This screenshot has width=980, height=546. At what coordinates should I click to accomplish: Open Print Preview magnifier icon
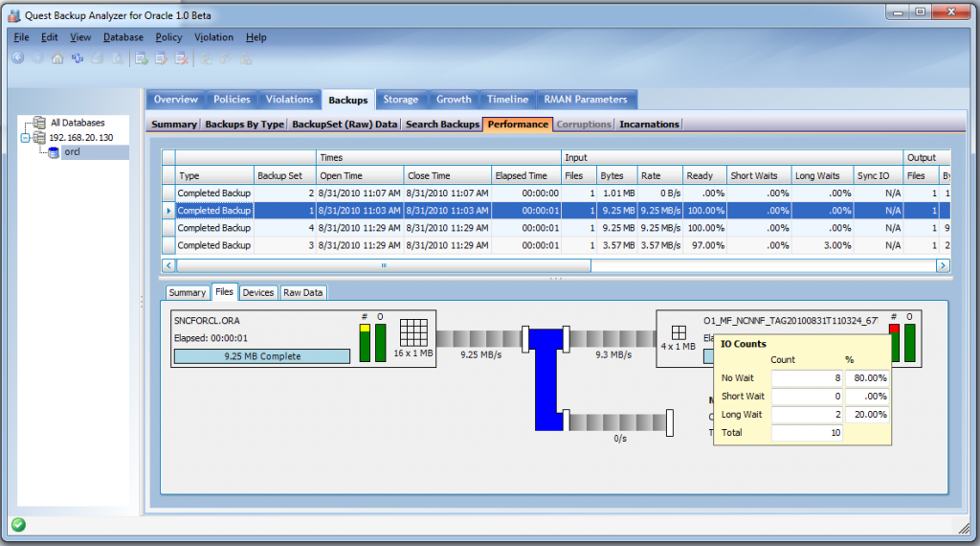click(118, 58)
